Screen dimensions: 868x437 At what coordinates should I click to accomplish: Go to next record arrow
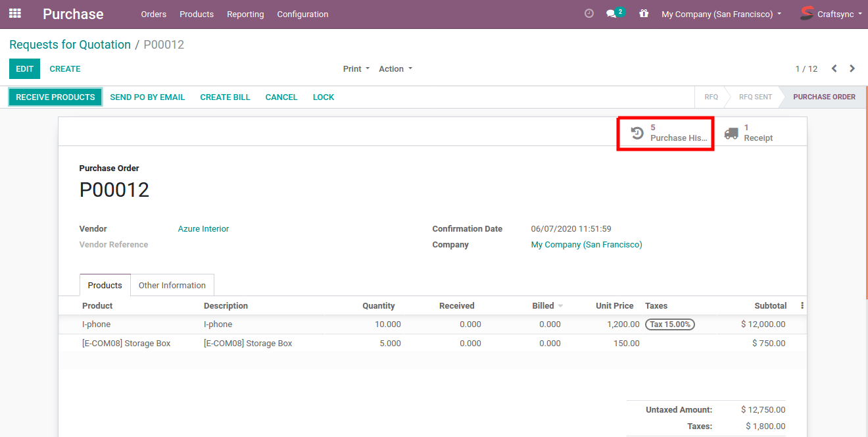click(852, 68)
